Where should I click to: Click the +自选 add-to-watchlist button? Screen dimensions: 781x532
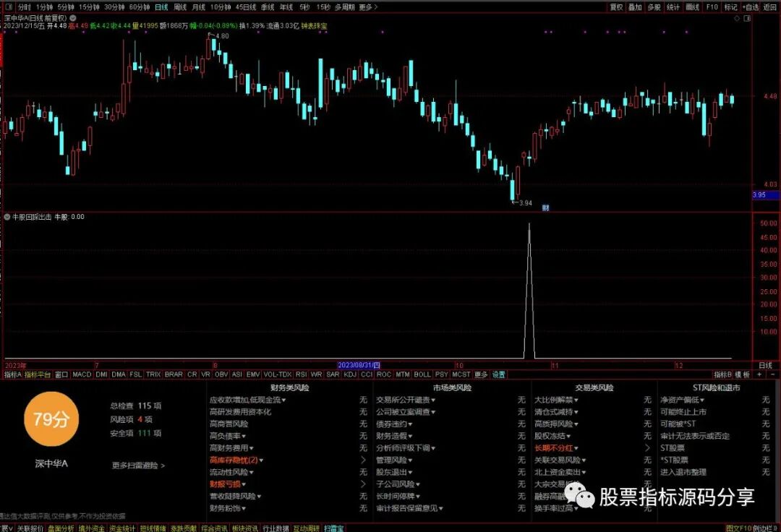tap(751, 7)
